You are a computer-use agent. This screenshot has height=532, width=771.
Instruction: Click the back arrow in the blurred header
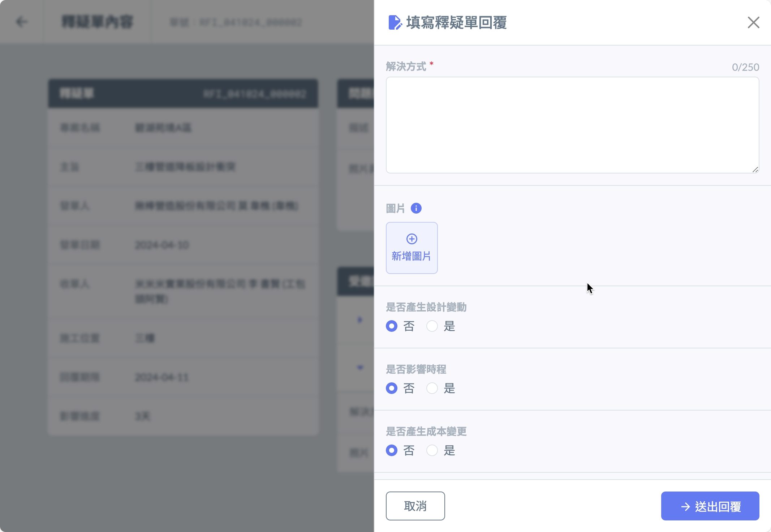tap(22, 22)
